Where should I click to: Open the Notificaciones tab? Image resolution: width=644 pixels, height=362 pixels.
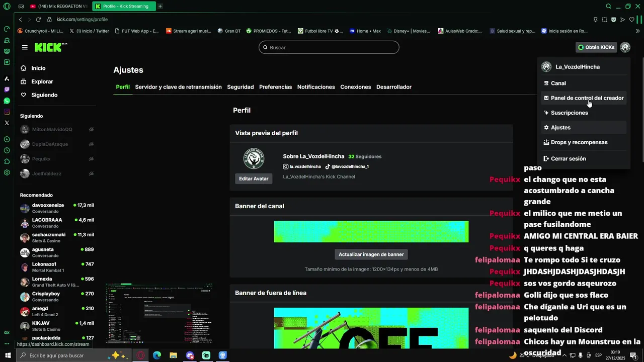(316, 87)
